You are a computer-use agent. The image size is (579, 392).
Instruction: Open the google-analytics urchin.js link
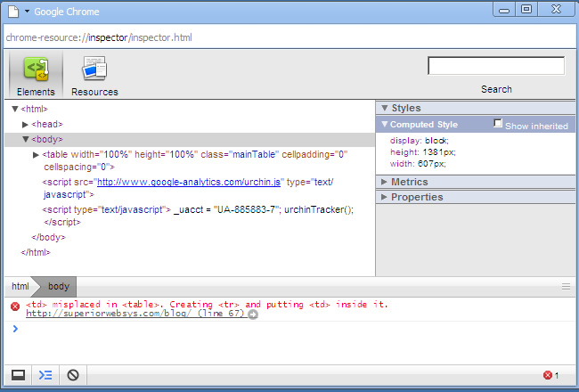tap(189, 182)
